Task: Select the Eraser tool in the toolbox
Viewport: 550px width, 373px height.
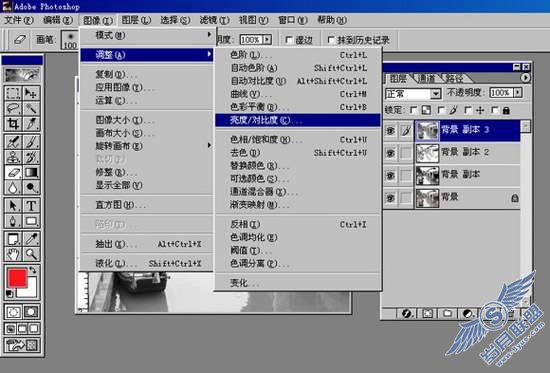Action: [13, 172]
